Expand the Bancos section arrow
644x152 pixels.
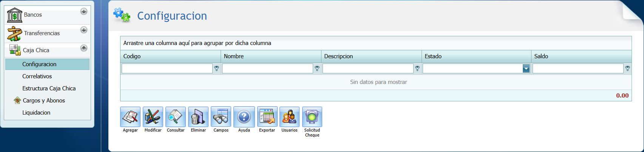tap(84, 11)
